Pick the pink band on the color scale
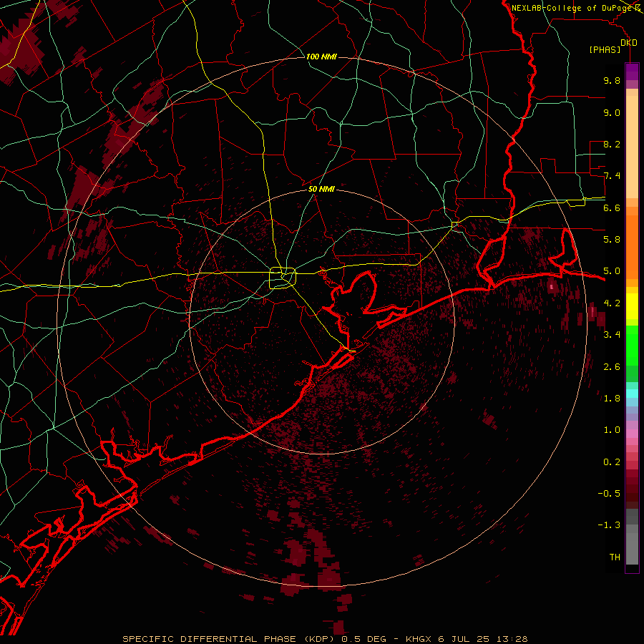The image size is (644, 644). (x=632, y=434)
